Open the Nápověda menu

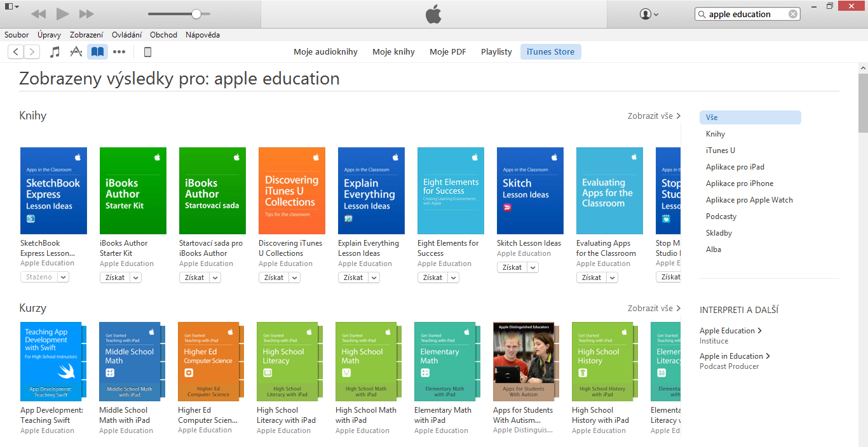click(203, 35)
